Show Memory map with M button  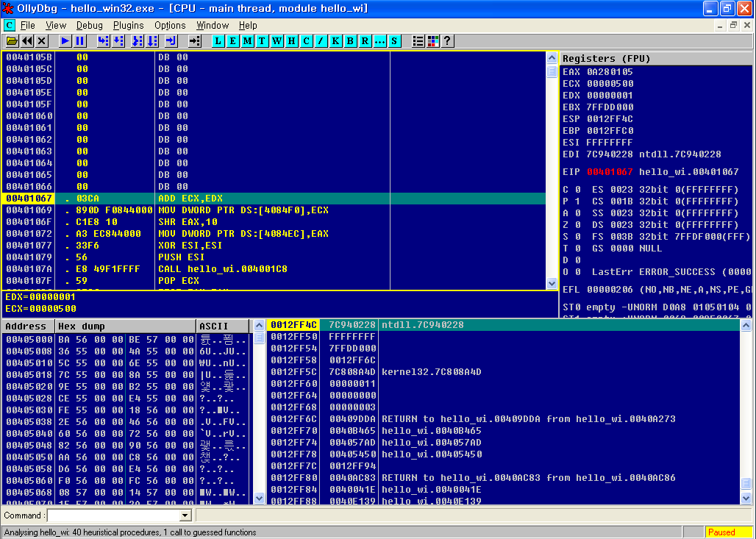[248, 41]
